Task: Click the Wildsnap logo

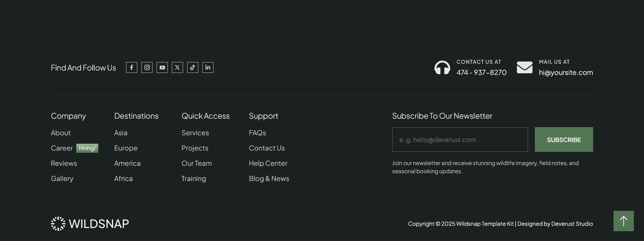Action: tap(90, 224)
